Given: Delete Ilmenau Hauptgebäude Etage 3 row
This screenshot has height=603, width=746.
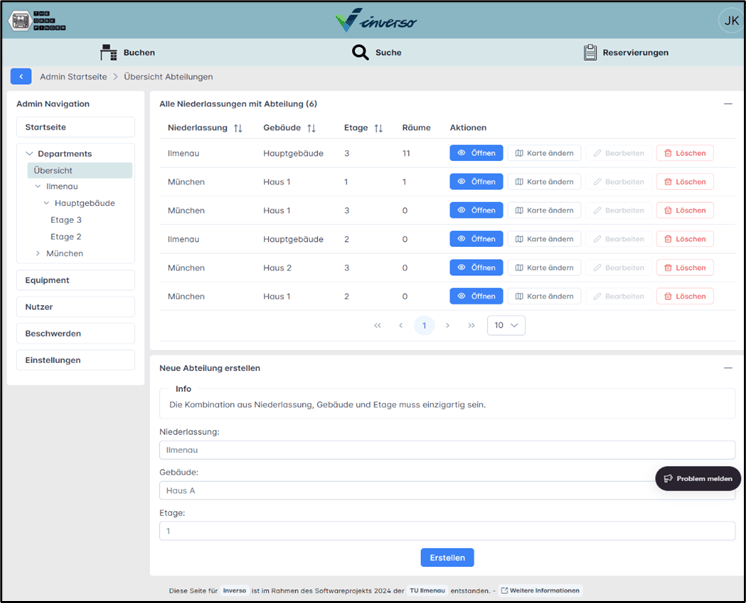Looking at the screenshot, I should (x=685, y=153).
